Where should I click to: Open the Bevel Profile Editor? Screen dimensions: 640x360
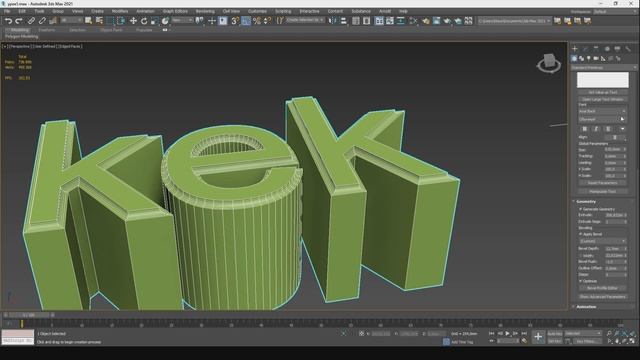point(602,288)
